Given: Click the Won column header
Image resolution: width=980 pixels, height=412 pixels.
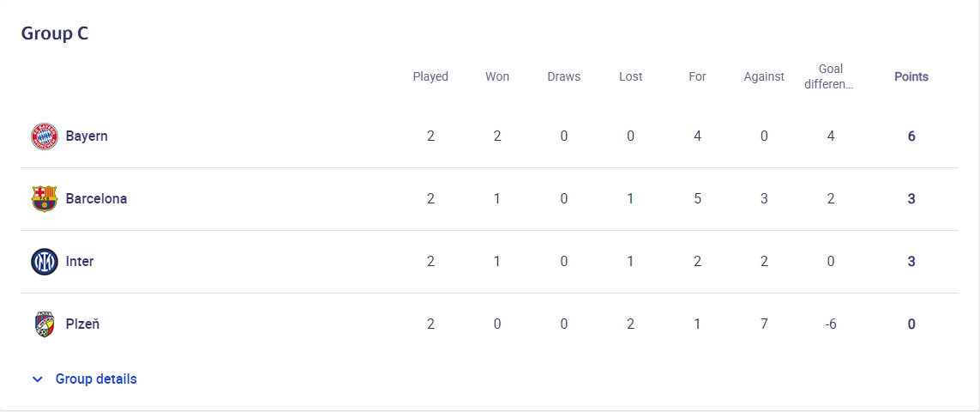Looking at the screenshot, I should (x=497, y=76).
